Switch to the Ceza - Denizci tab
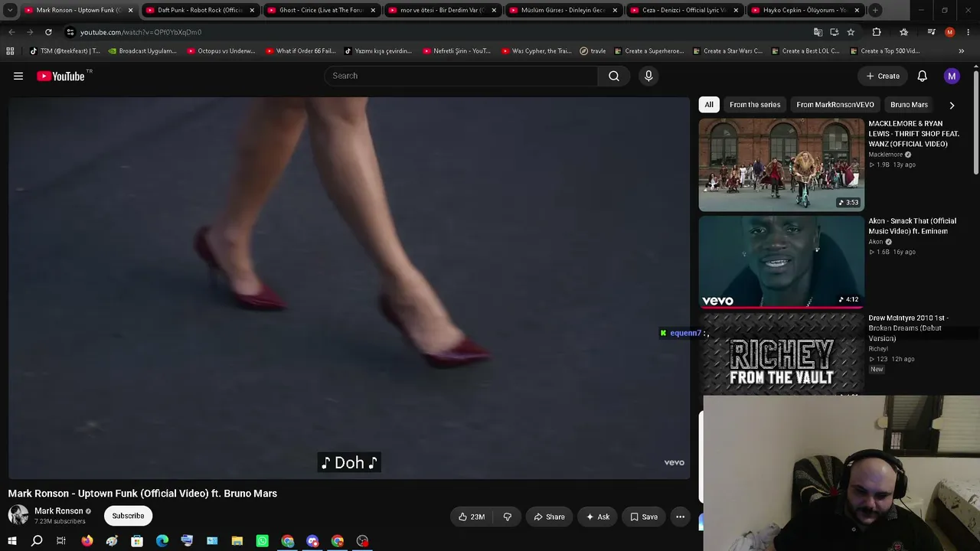 point(684,10)
